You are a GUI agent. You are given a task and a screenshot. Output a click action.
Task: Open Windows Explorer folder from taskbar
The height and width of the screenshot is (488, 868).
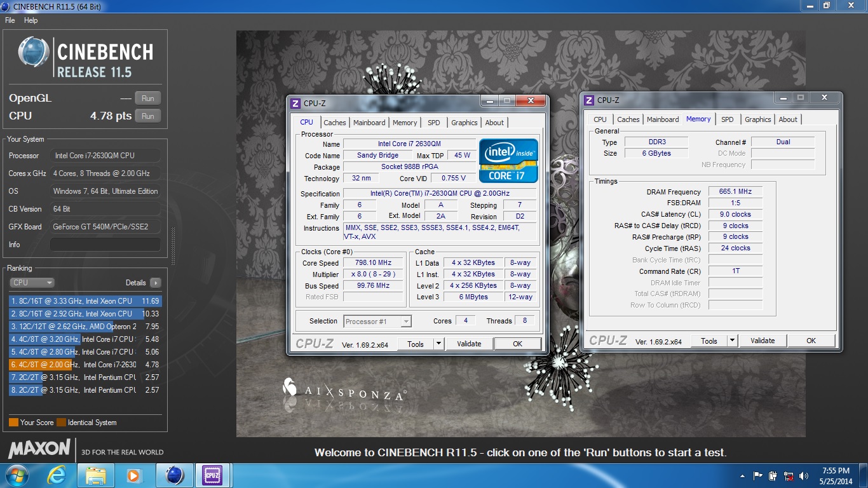[x=96, y=475]
